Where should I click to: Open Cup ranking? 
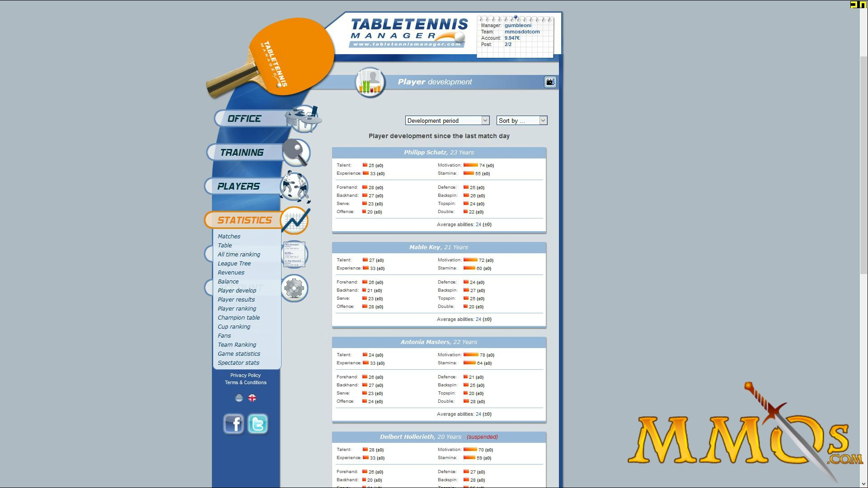tap(234, 327)
